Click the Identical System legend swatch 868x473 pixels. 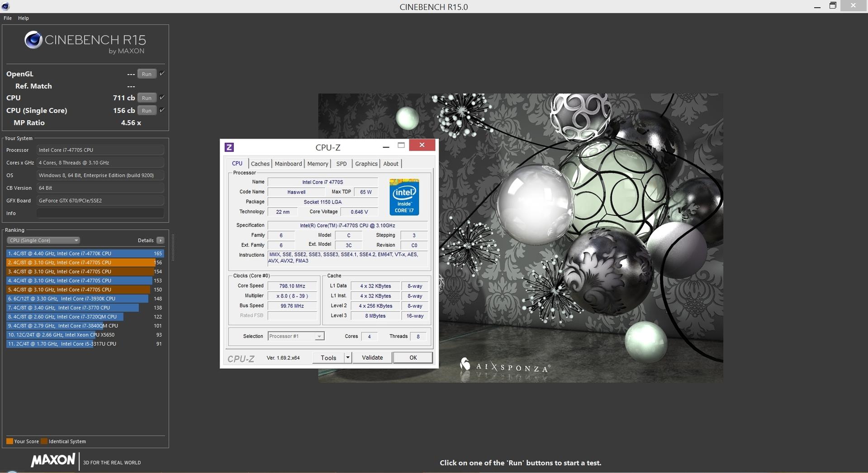tap(44, 441)
